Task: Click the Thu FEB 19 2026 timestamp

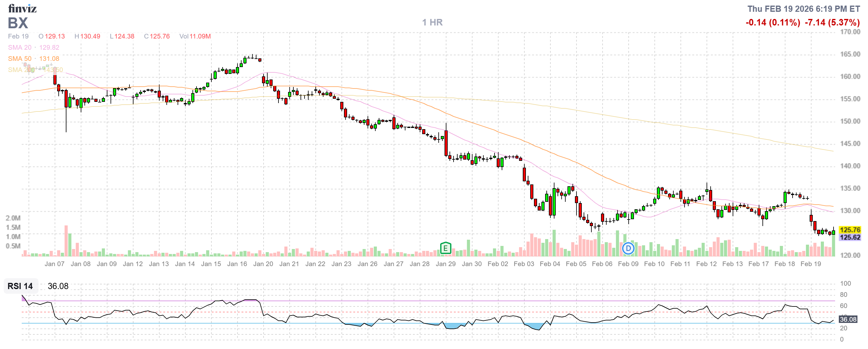Action: tap(803, 9)
